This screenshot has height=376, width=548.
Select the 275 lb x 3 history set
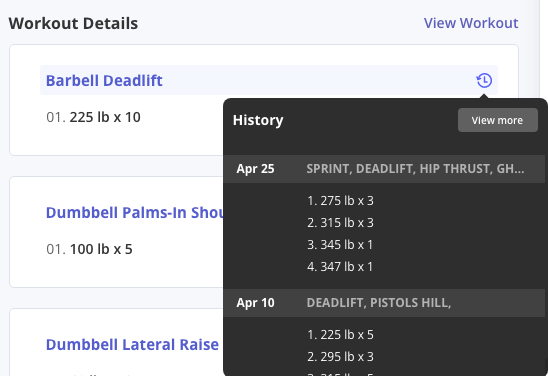(x=340, y=201)
